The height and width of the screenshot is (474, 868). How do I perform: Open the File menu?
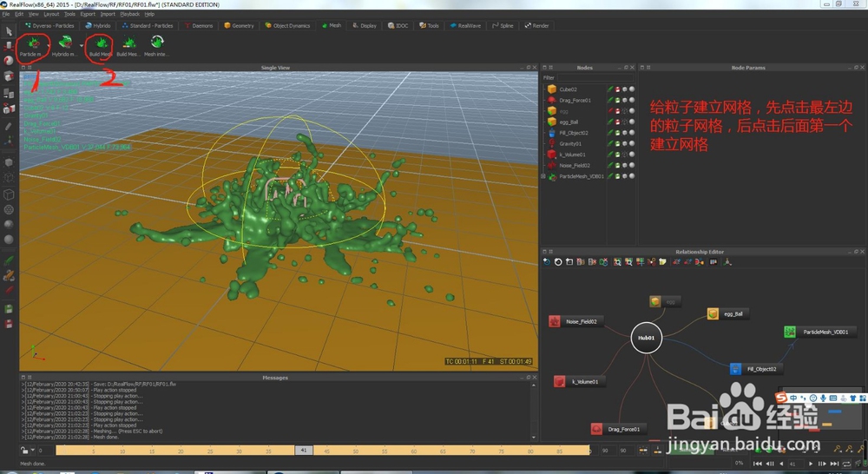[x=6, y=14]
